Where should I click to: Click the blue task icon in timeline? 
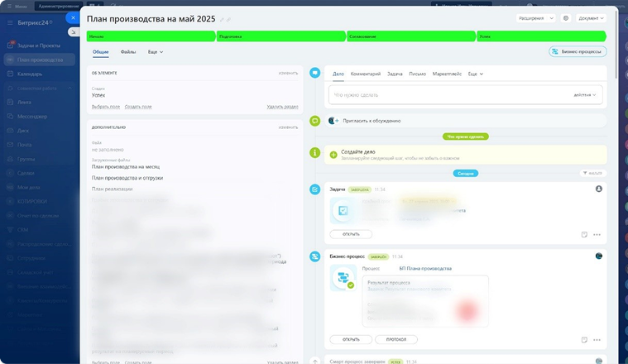(x=314, y=189)
